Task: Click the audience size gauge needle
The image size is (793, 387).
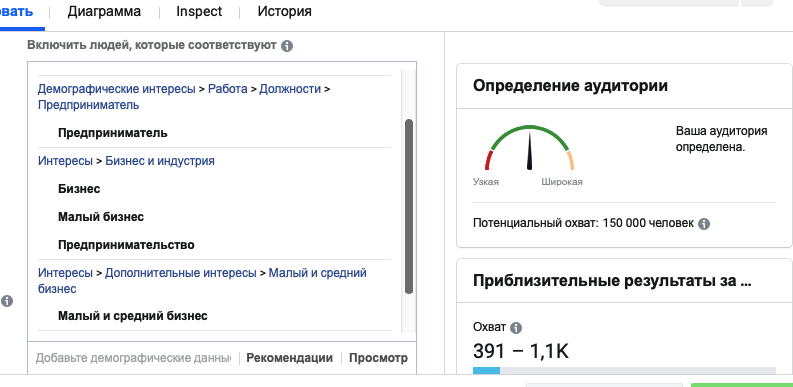Action: click(530, 151)
